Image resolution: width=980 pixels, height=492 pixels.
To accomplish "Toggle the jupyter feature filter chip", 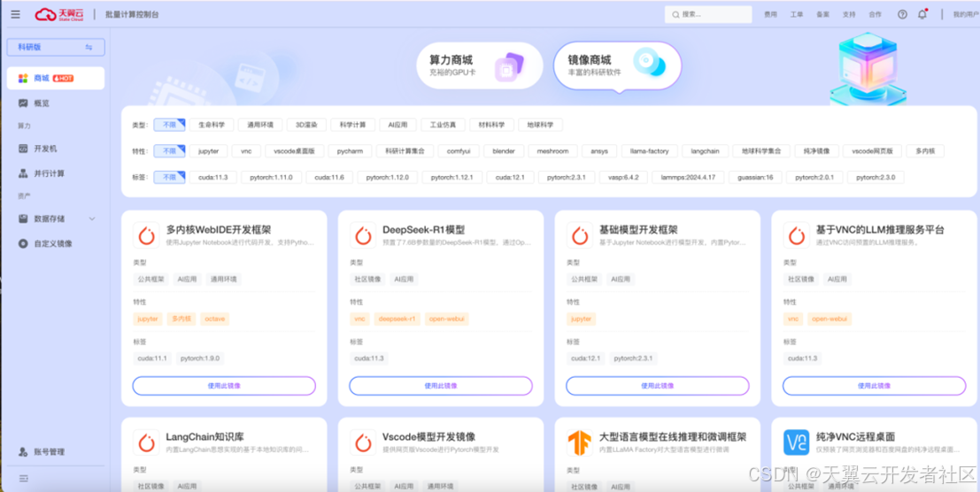I will pos(208,151).
